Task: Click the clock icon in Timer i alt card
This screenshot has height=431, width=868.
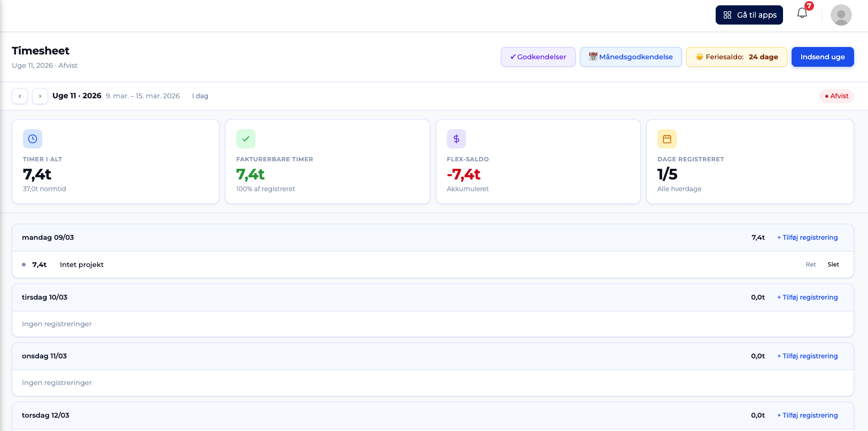Action: click(x=33, y=139)
